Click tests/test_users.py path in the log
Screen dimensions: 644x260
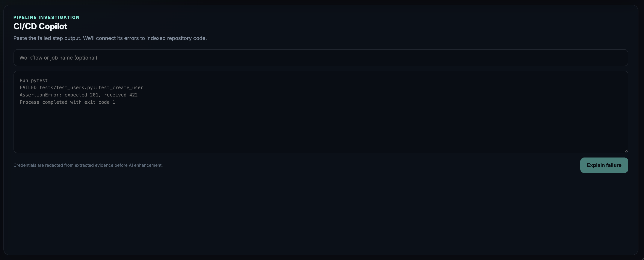tap(66, 88)
